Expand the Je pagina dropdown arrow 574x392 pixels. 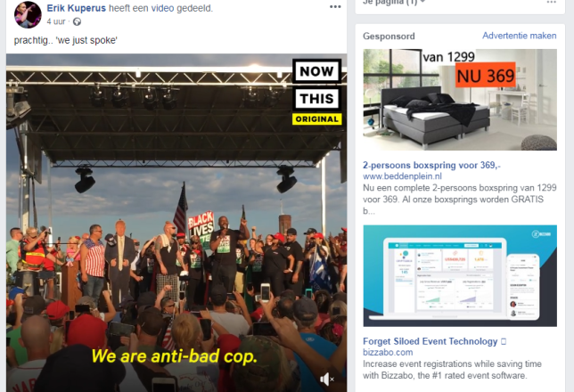[422, 2]
